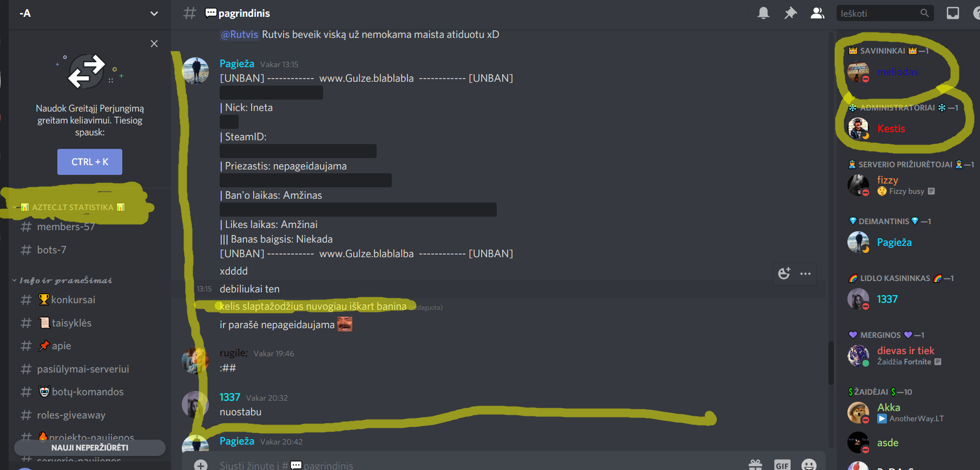Open notification settings bell icon
Screen dimensions: 980x470
click(x=763, y=13)
